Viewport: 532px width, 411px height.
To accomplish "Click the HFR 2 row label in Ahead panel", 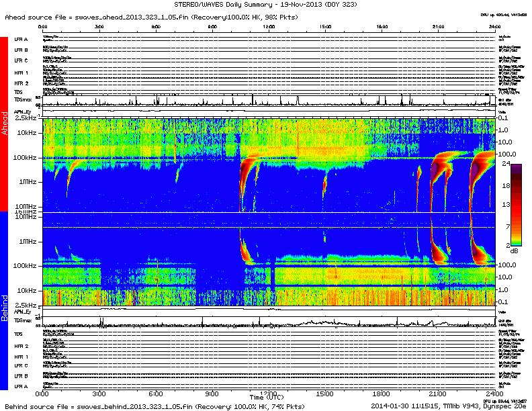I will (x=21, y=83).
